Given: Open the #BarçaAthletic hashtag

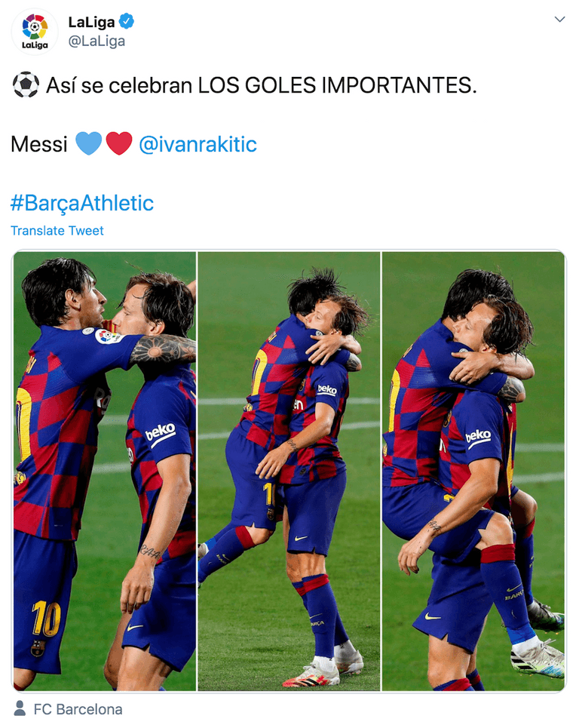Looking at the screenshot, I should coord(82,203).
